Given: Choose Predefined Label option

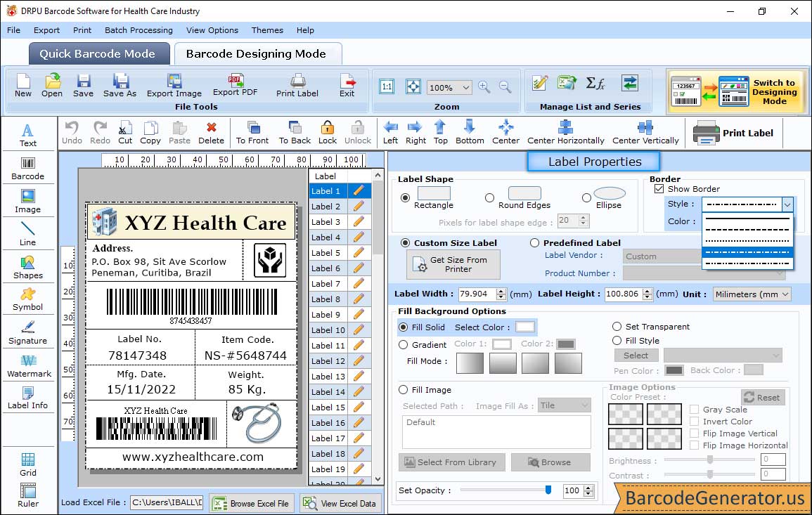Looking at the screenshot, I should (x=534, y=243).
